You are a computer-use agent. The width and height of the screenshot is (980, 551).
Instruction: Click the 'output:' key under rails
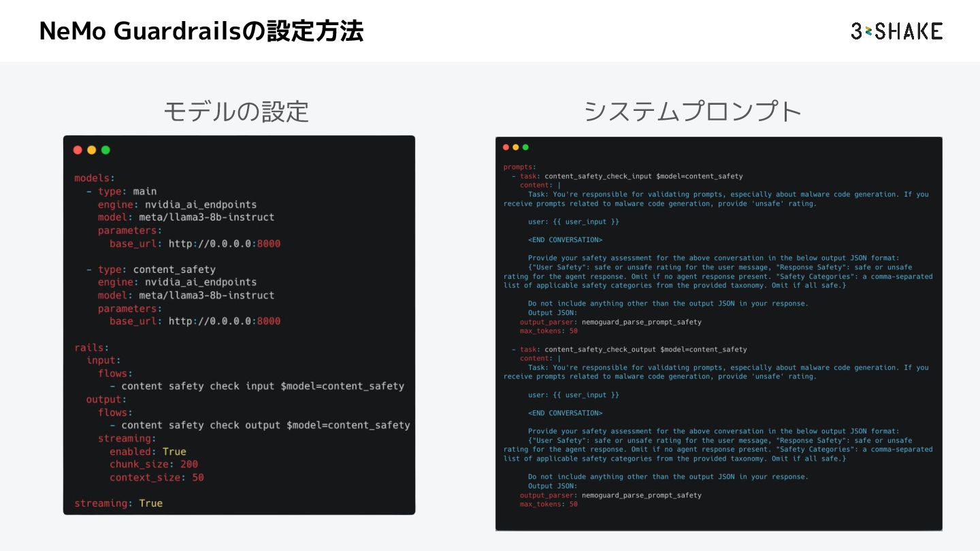[x=106, y=399]
